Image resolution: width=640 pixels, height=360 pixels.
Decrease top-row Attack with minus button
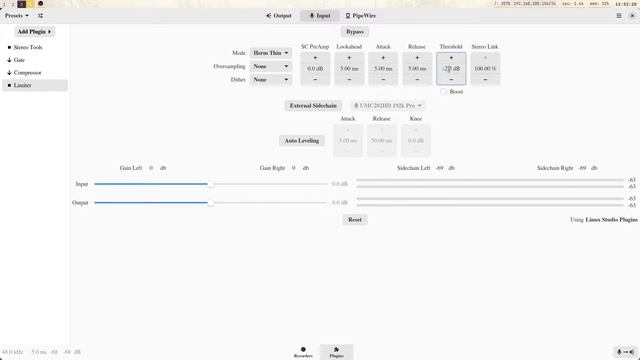[383, 80]
